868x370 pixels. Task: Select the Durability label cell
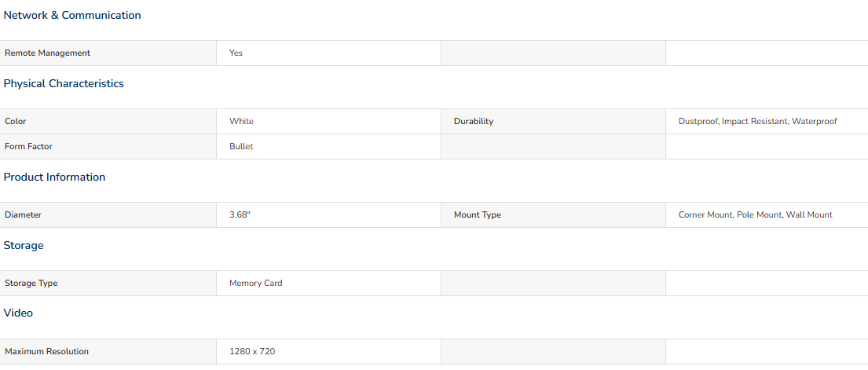point(553,121)
